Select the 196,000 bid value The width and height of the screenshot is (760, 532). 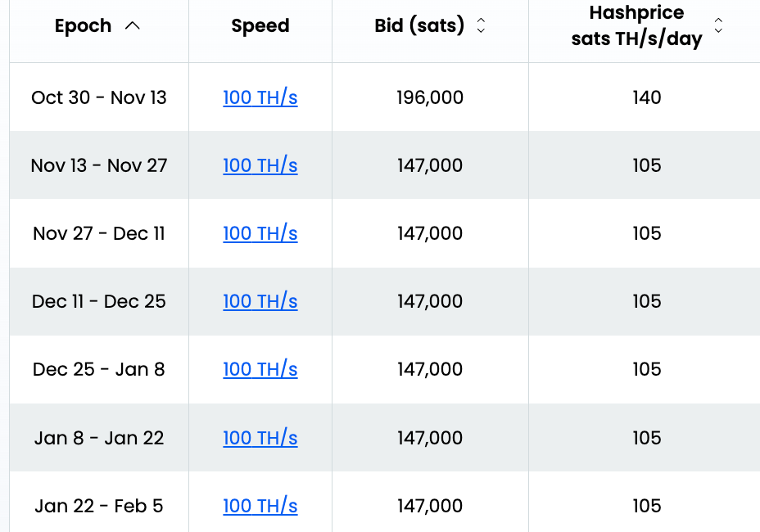tap(430, 98)
